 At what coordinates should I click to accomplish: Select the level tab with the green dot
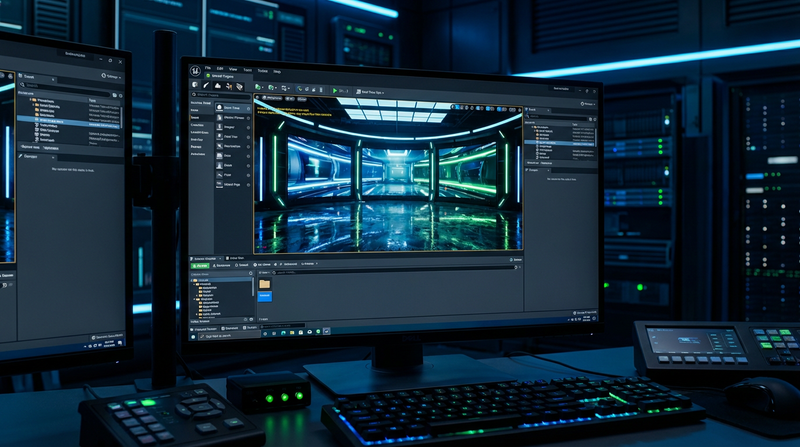click(229, 77)
